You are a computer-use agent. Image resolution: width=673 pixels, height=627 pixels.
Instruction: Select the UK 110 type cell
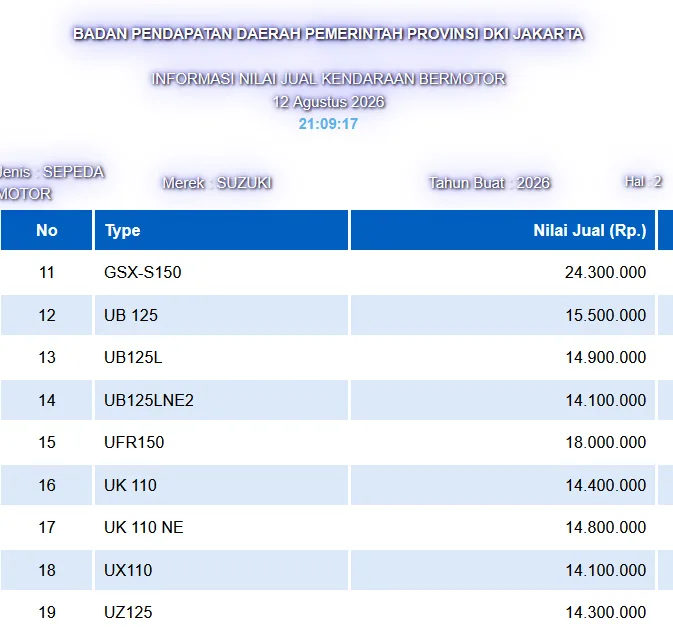221,485
